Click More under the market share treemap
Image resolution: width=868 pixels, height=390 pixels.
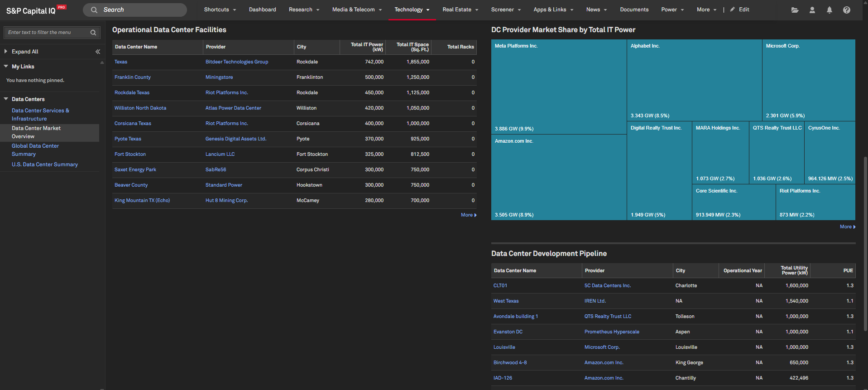(x=848, y=227)
